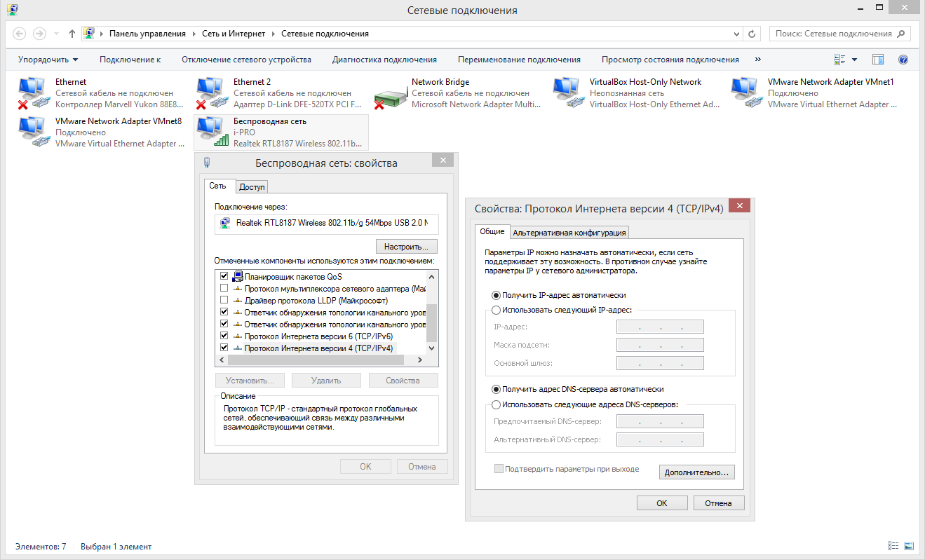Select Получить адрес DNS-сервера автоматически
The height and width of the screenshot is (560, 925).
point(497,389)
